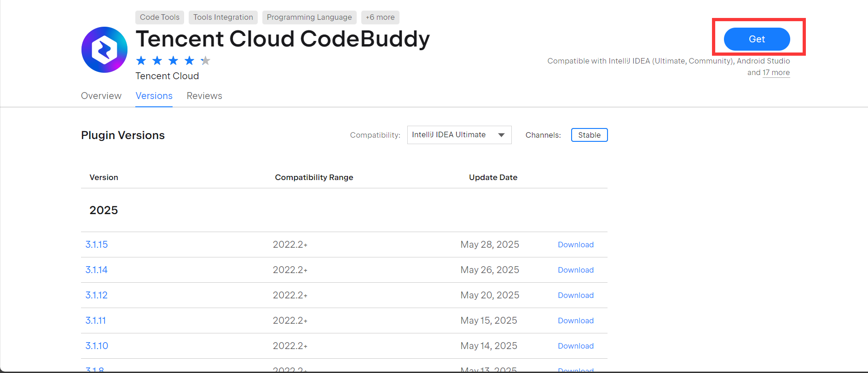
Task: Click the Tencent Cloud CodeBuddy plugin logo
Action: tap(104, 50)
